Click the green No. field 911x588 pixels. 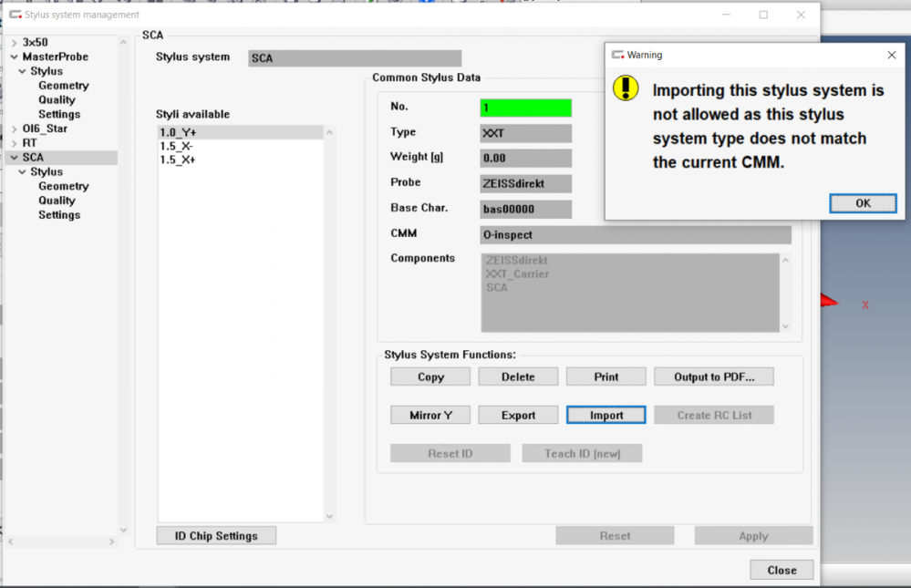tap(525, 108)
